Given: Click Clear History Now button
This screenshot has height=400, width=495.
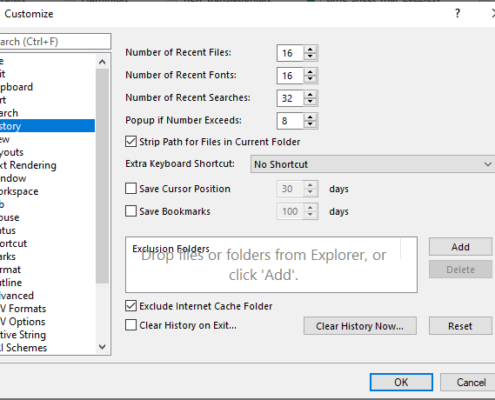Looking at the screenshot, I should click(x=360, y=326).
